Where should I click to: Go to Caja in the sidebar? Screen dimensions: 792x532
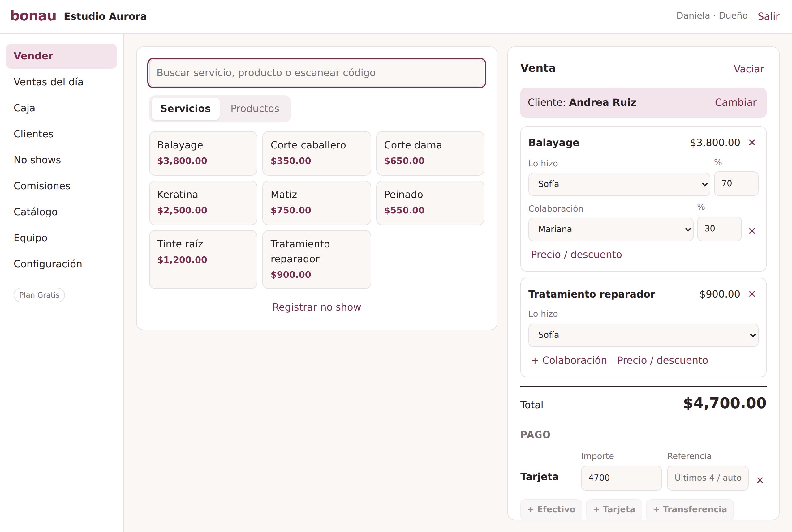62,108
